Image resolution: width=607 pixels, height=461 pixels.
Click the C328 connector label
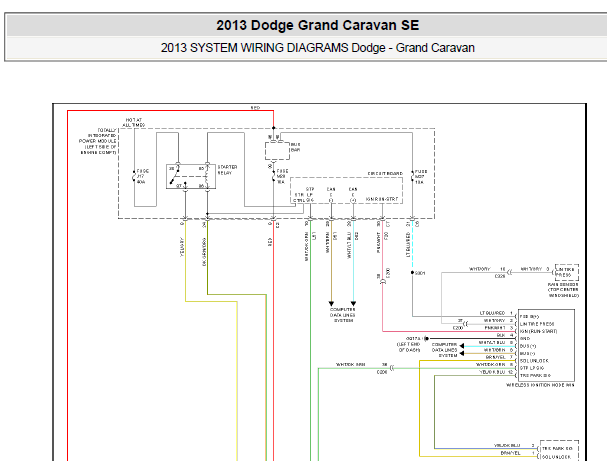point(500,276)
